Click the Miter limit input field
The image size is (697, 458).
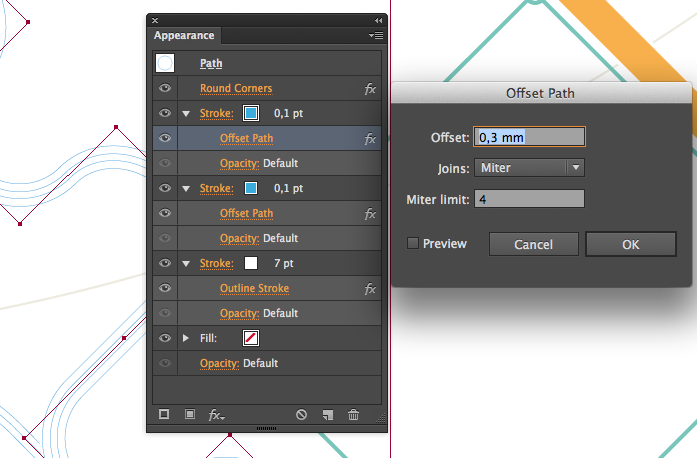[x=530, y=199]
